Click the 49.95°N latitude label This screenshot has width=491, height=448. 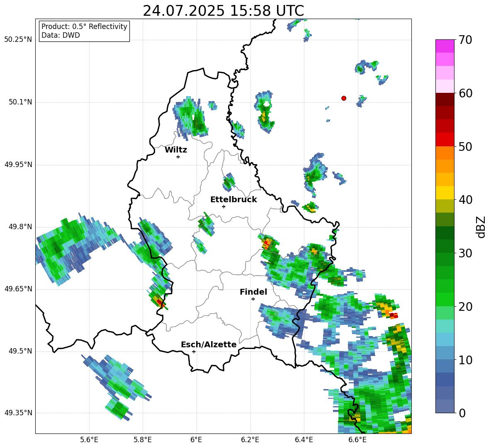coord(18,165)
